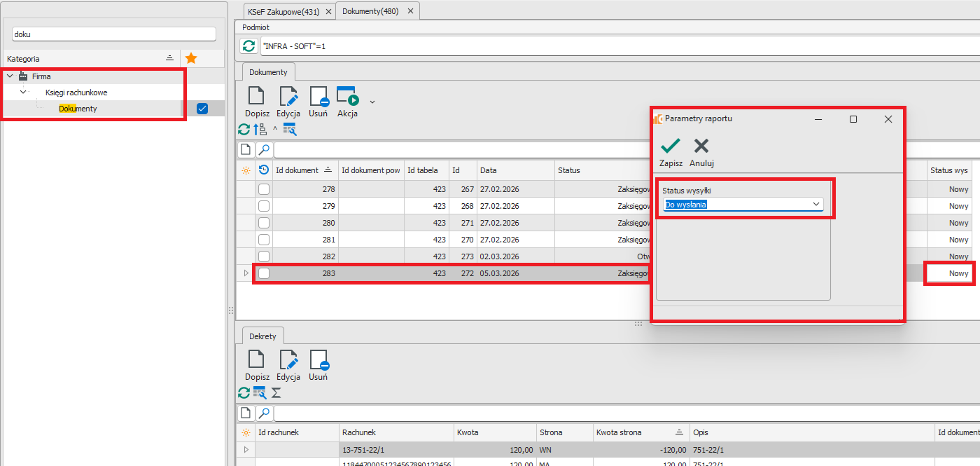Open the dropdown arrow next to Akcja

372,102
